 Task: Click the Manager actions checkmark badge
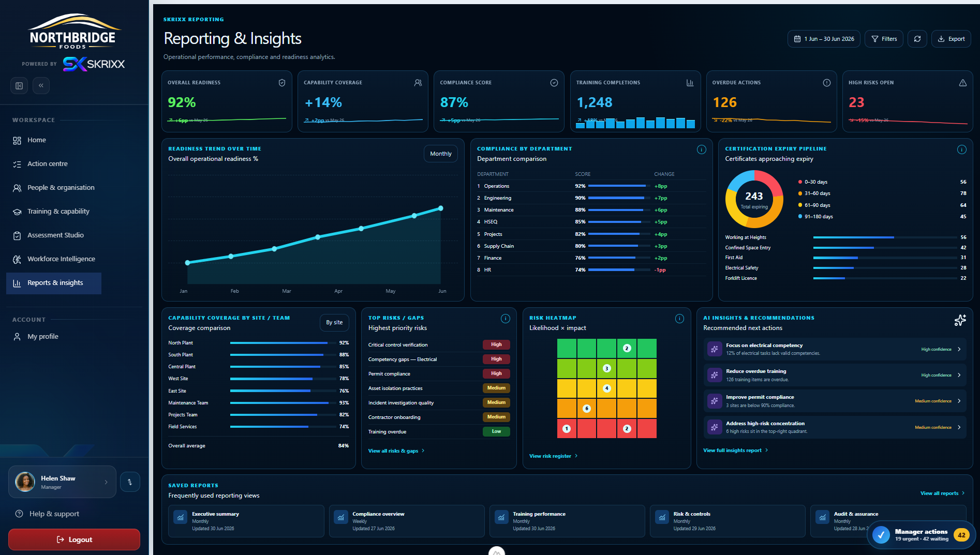pyautogui.click(x=881, y=535)
